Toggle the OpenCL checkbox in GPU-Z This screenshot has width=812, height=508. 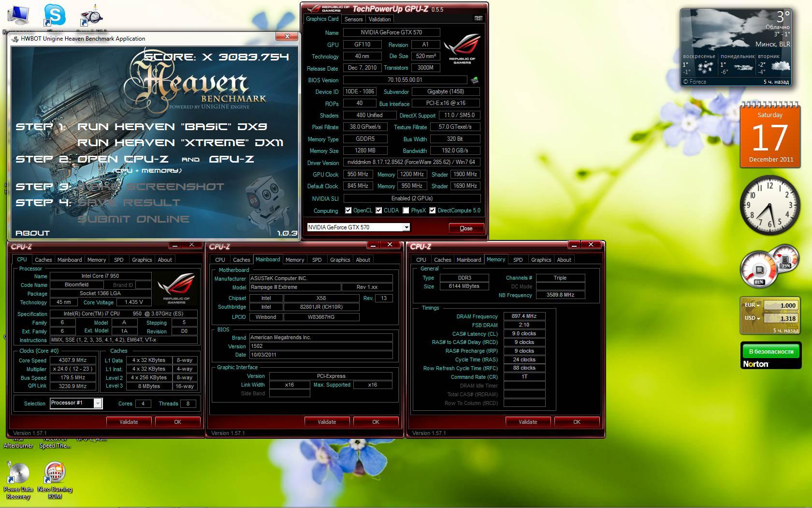click(x=348, y=210)
